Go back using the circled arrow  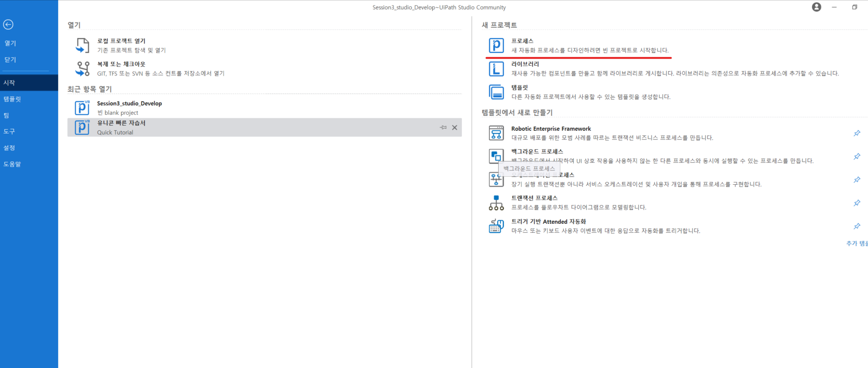click(x=8, y=25)
